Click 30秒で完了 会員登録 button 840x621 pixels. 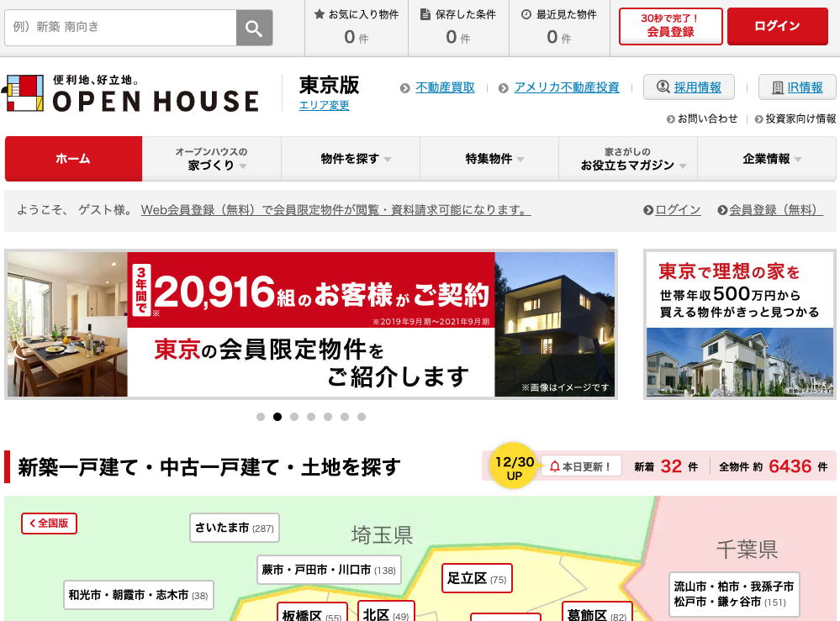click(671, 26)
